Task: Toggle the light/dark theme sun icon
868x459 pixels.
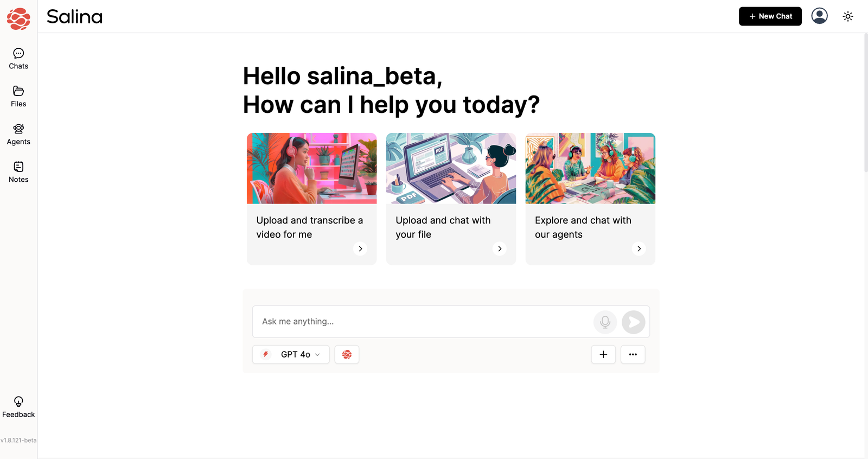Action: (x=848, y=16)
